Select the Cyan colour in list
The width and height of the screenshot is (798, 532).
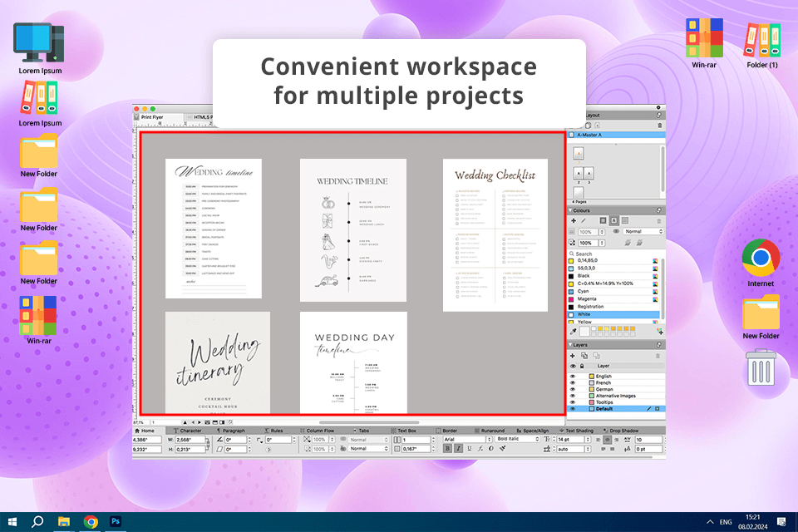click(613, 291)
